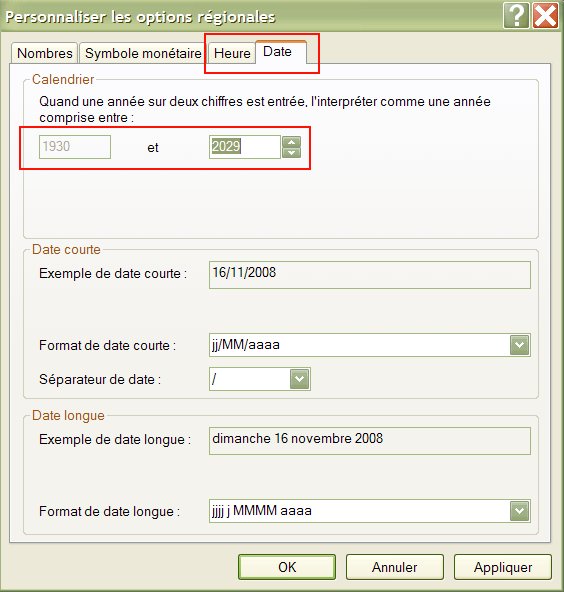
Task: Click the short date example 16/11/2008 box
Action: point(370,275)
